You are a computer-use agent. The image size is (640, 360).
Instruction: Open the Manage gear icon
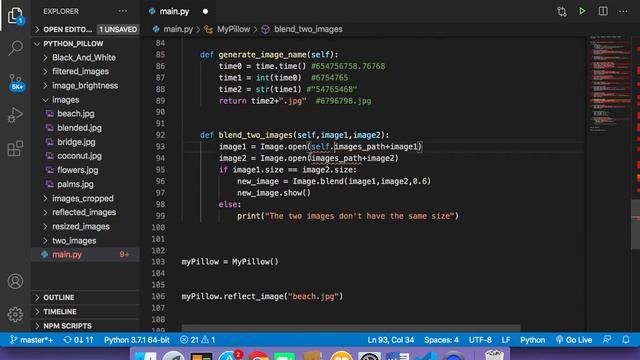[x=15, y=314]
